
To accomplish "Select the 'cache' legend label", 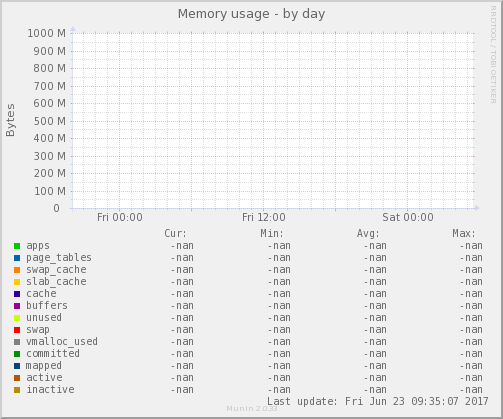I will (x=41, y=294).
